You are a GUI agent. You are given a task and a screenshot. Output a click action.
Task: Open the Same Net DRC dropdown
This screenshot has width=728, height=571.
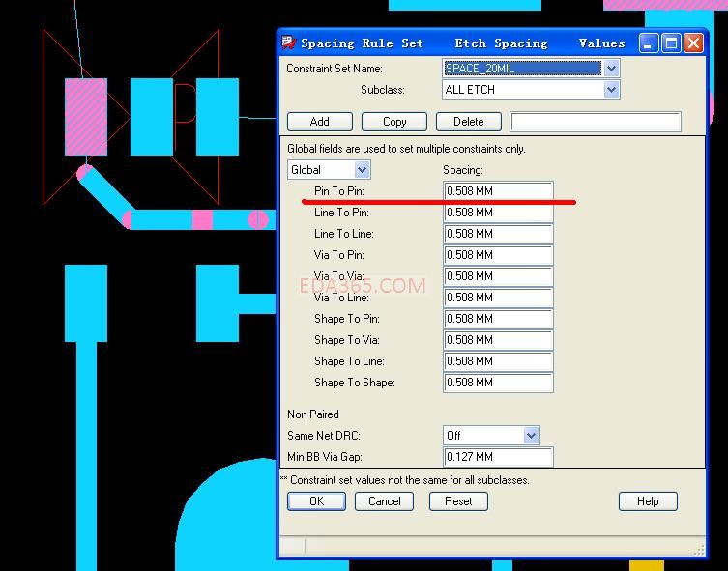pos(491,436)
